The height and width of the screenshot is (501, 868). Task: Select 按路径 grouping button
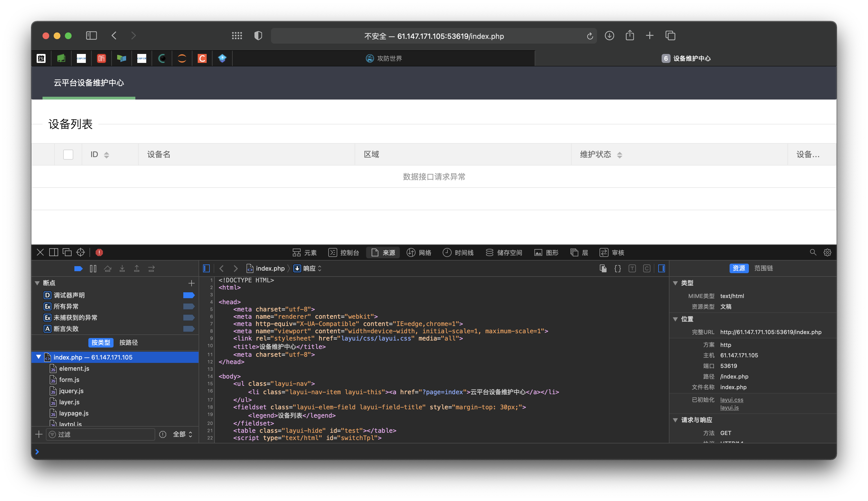[128, 342]
